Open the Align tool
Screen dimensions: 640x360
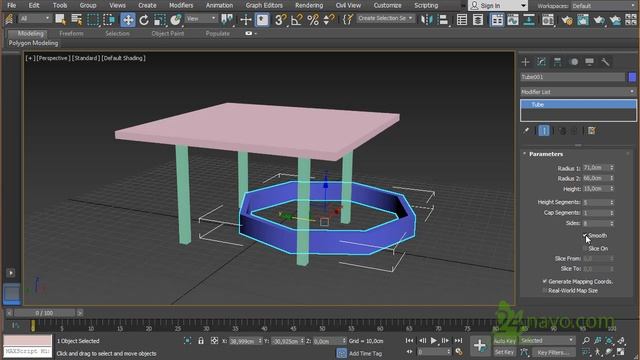443,20
